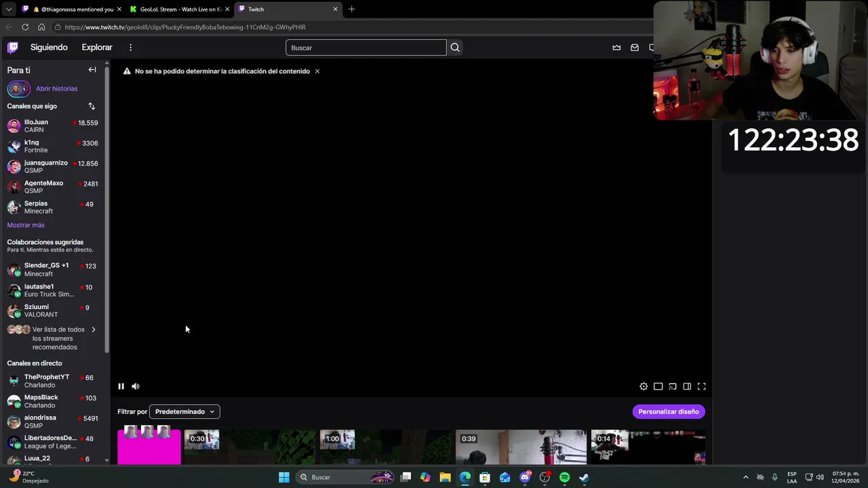The height and width of the screenshot is (488, 868).
Task: Open Serpias's Minecraft channel
Action: tap(54, 207)
